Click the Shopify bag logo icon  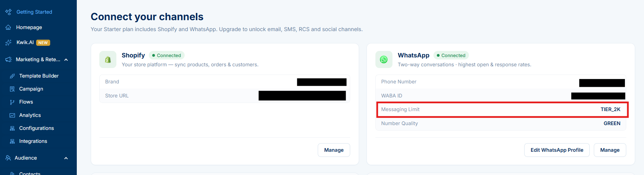[108, 59]
